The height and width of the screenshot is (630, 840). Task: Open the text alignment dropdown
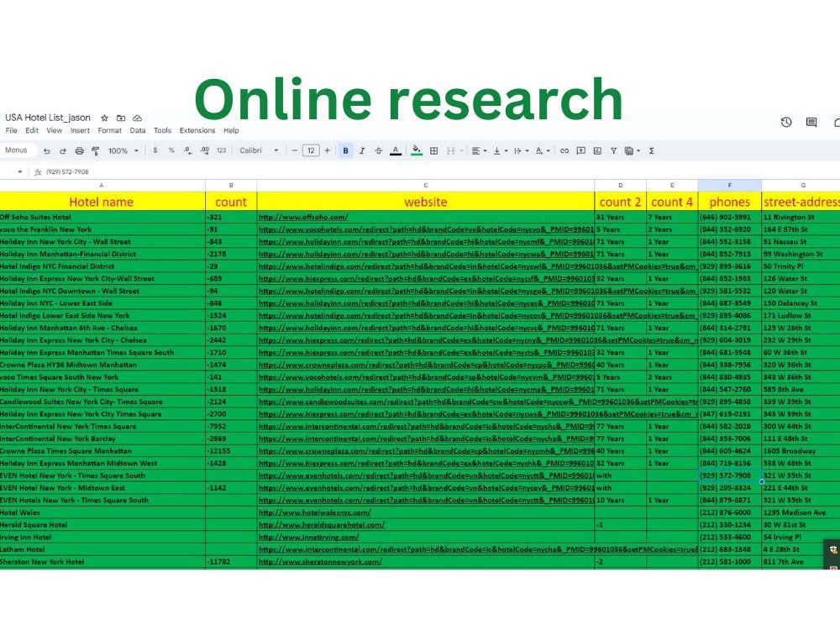coord(481,150)
